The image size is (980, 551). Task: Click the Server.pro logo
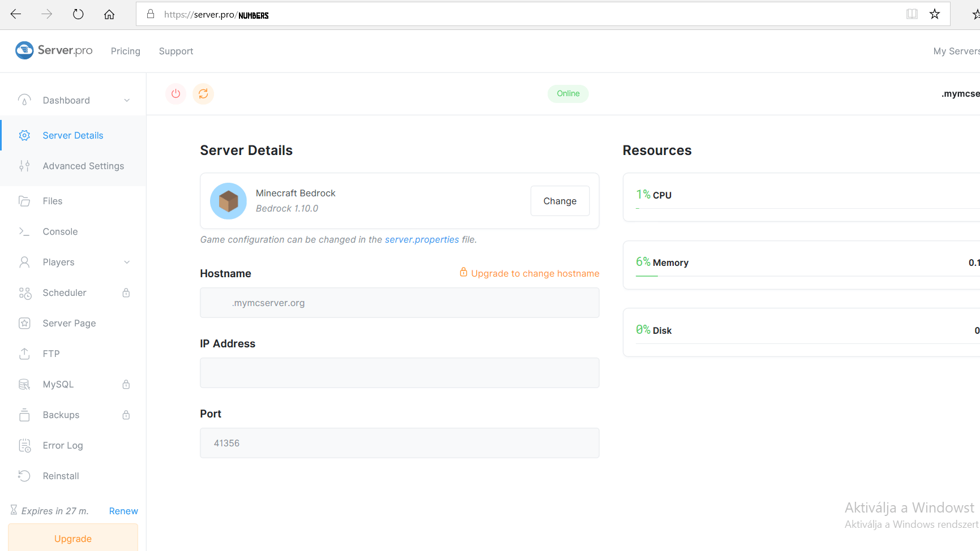point(54,50)
